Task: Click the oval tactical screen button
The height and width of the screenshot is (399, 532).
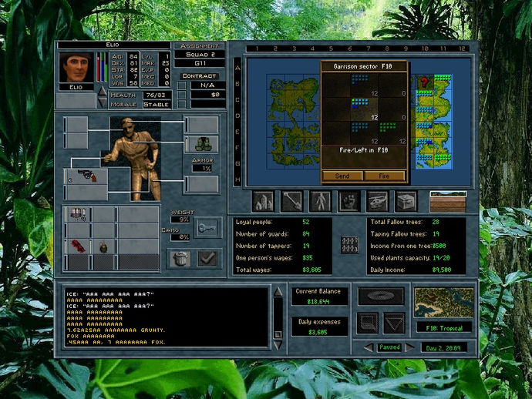Action: [x=381, y=297]
